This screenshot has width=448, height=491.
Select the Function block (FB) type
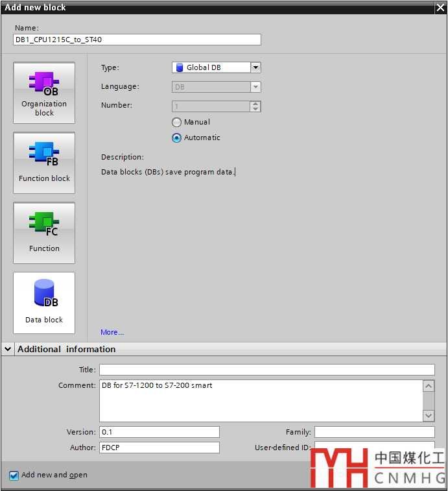tap(44, 163)
